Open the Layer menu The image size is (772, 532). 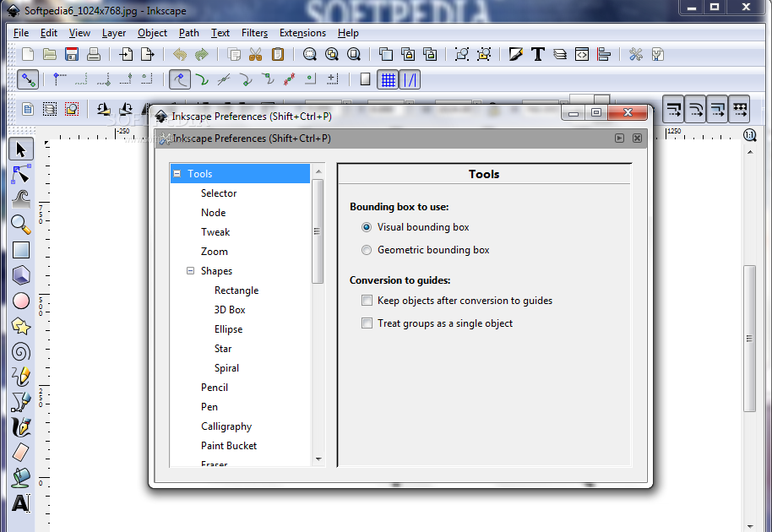(x=114, y=33)
